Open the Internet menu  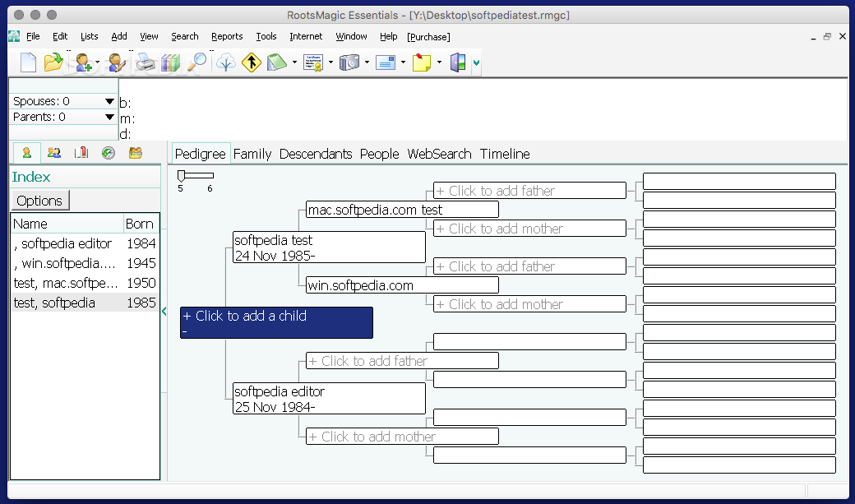306,36
